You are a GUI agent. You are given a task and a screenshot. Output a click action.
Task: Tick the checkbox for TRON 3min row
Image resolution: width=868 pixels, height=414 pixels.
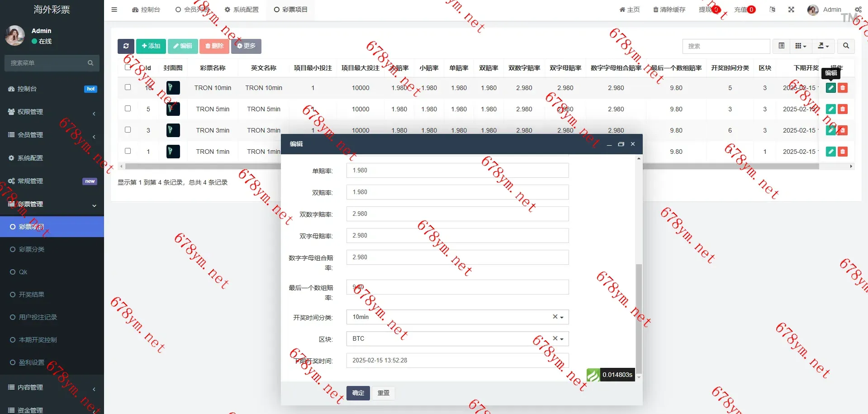128,130
